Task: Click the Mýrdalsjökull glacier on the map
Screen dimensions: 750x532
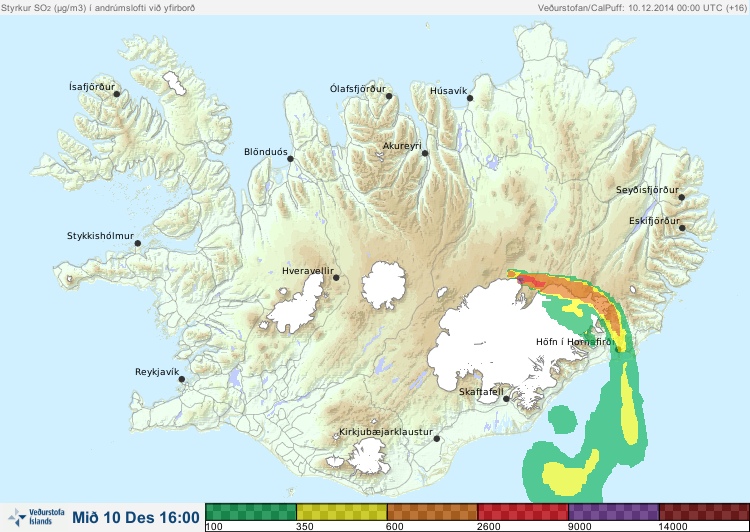Action: coord(366,457)
